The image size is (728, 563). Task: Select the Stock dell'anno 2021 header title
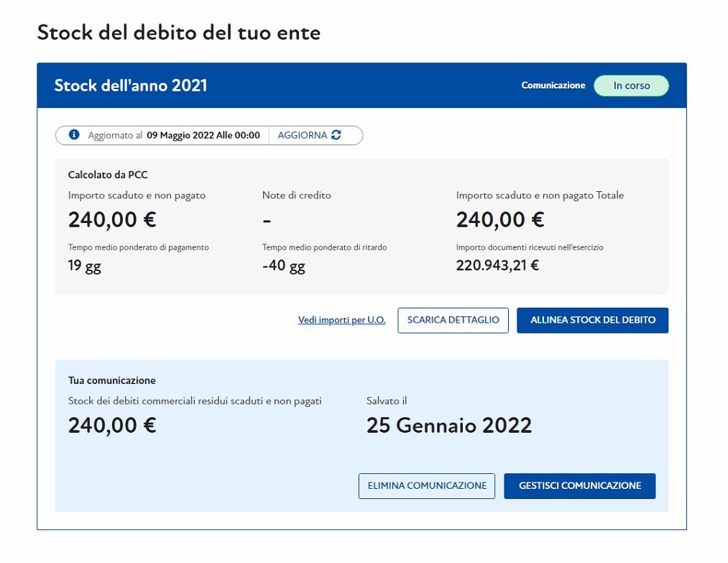point(131,86)
